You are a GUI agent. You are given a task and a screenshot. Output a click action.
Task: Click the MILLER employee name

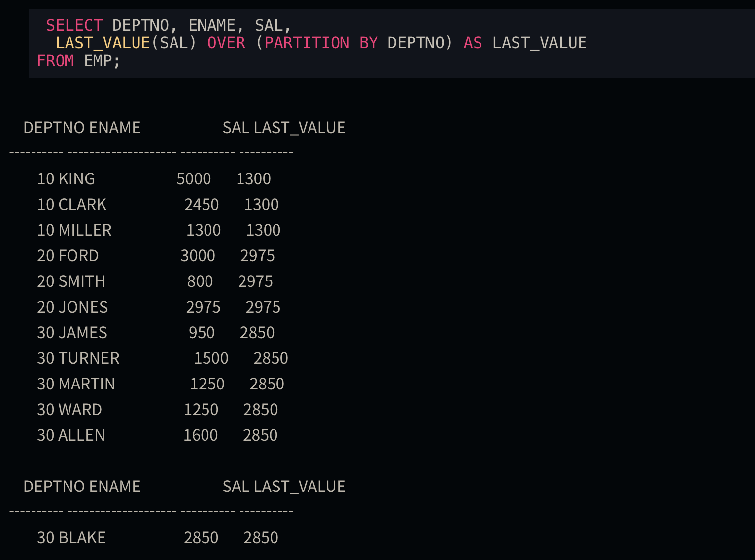click(x=85, y=230)
